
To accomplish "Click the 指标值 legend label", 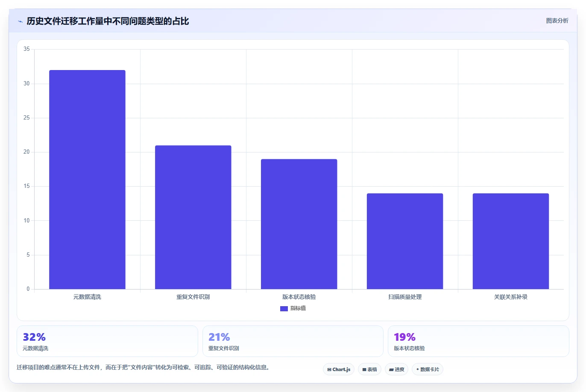I will click(x=298, y=308).
